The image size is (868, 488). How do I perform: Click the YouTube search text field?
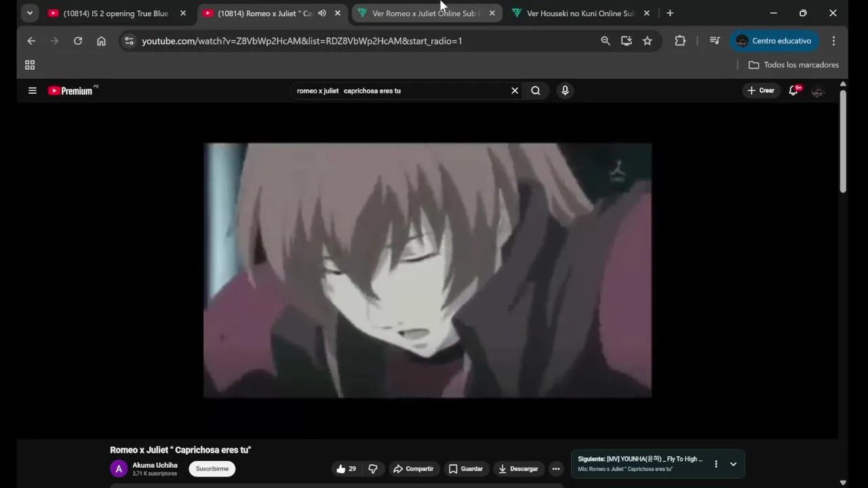click(401, 90)
